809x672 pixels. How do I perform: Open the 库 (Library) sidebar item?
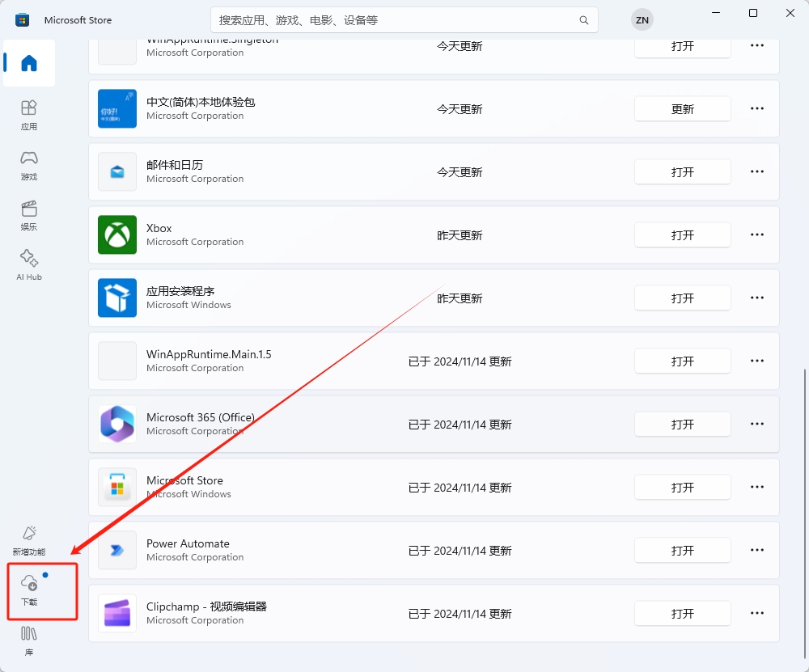29,640
